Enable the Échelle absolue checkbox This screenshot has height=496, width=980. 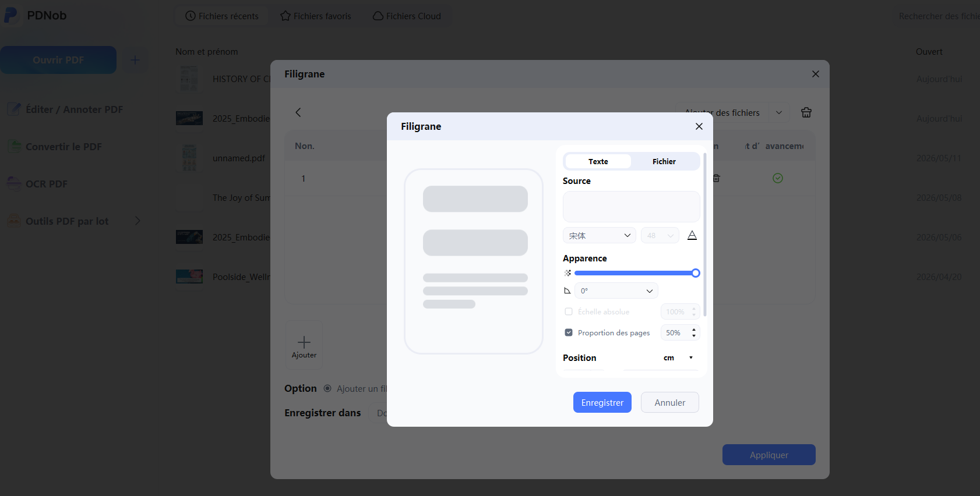point(569,311)
